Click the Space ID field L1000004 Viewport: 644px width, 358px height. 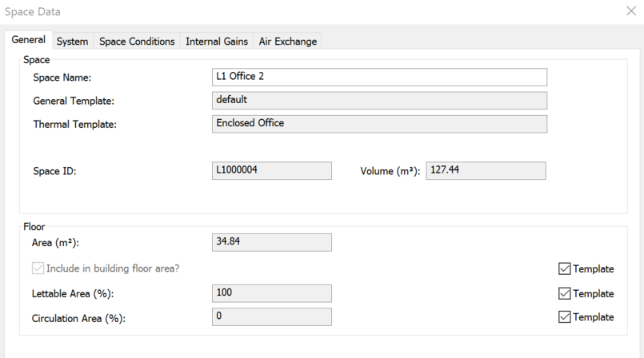[271, 171]
